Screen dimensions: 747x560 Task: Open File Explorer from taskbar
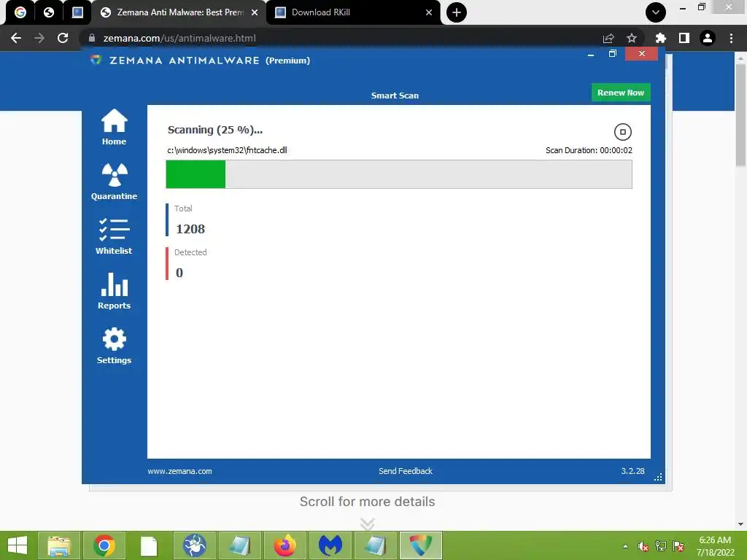[x=59, y=545]
